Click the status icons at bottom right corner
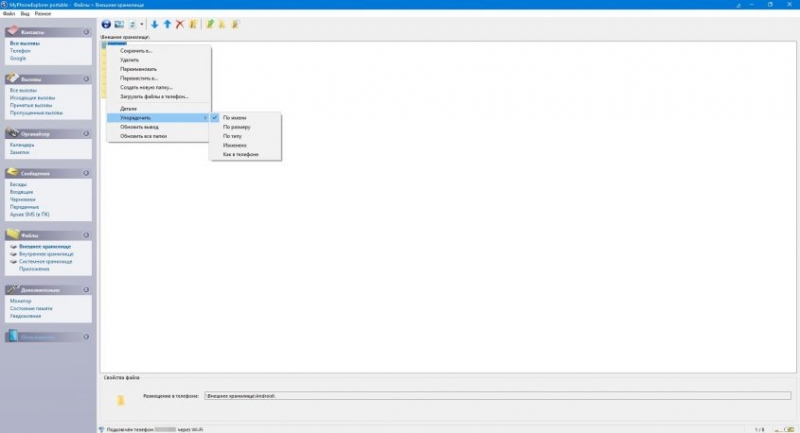The width and height of the screenshot is (800, 433). [784, 429]
